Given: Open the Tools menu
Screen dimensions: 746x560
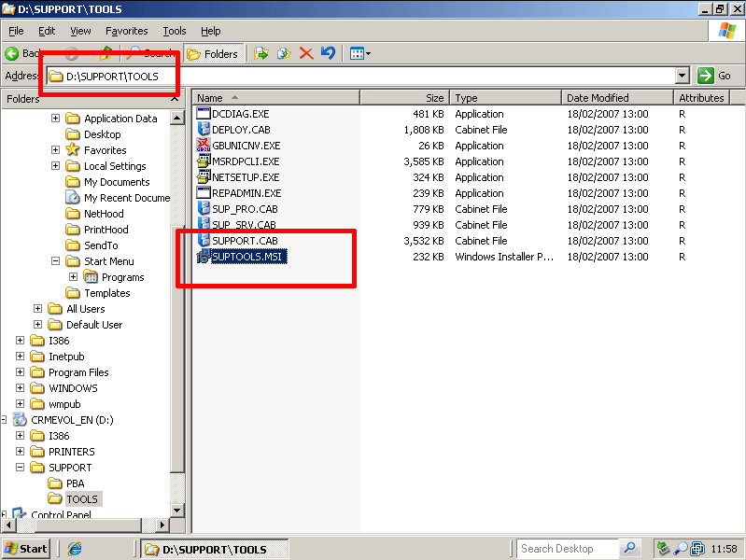Looking at the screenshot, I should click(175, 31).
